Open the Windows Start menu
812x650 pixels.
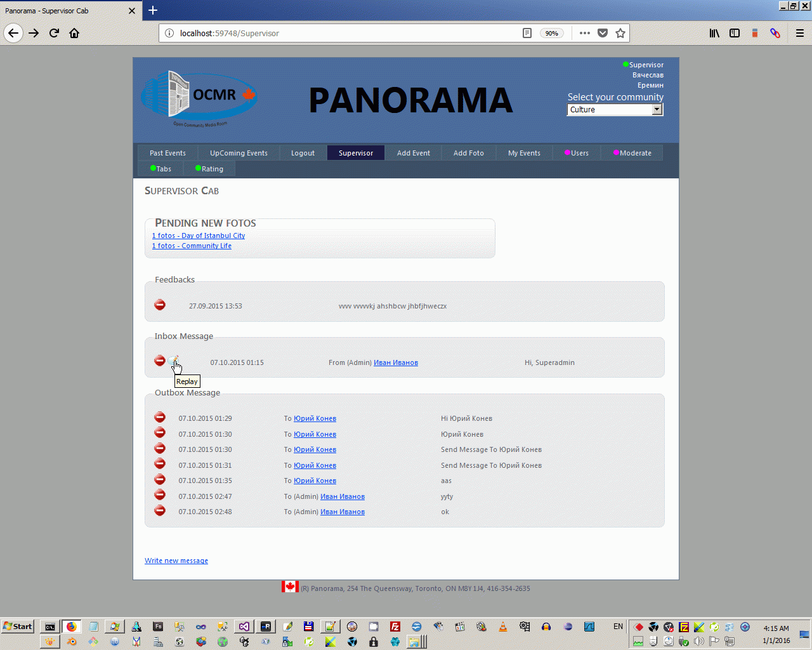pyautogui.click(x=18, y=627)
